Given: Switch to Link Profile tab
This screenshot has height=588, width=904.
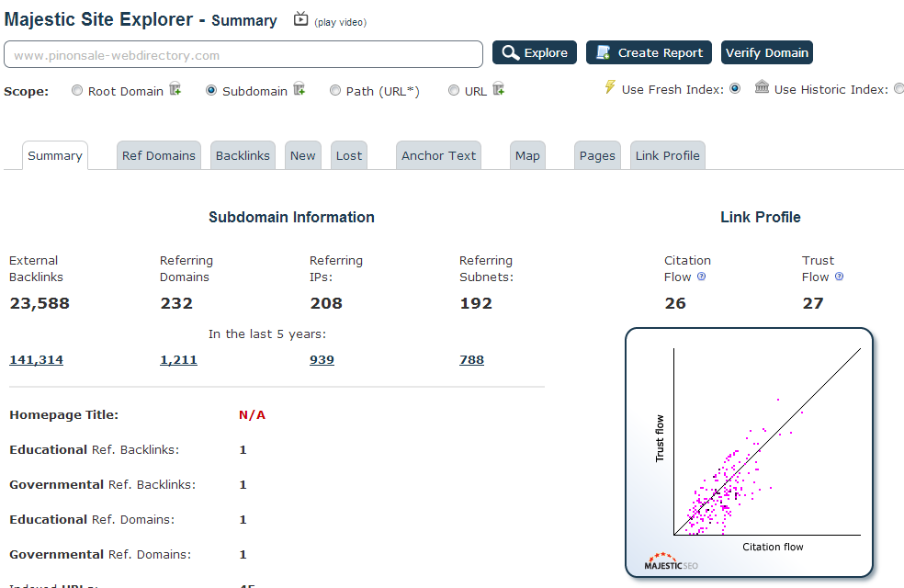Looking at the screenshot, I should tap(668, 155).
